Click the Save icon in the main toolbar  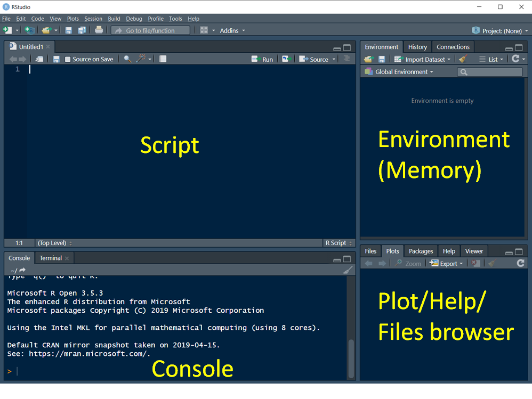[x=69, y=30]
